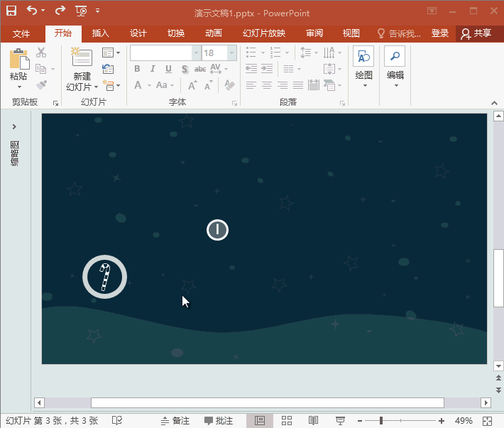This screenshot has height=428, width=504.
Task: Toggle Bold formatting
Action: coord(137,69)
